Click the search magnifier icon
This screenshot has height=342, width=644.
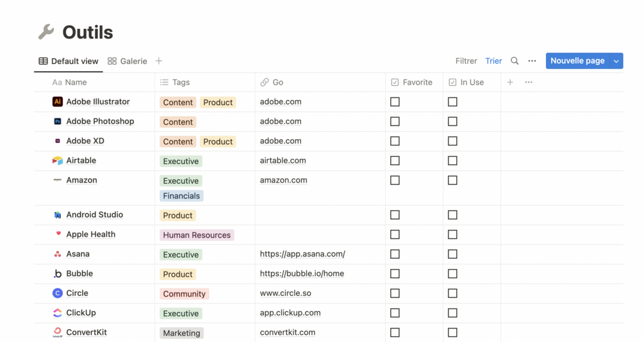515,61
